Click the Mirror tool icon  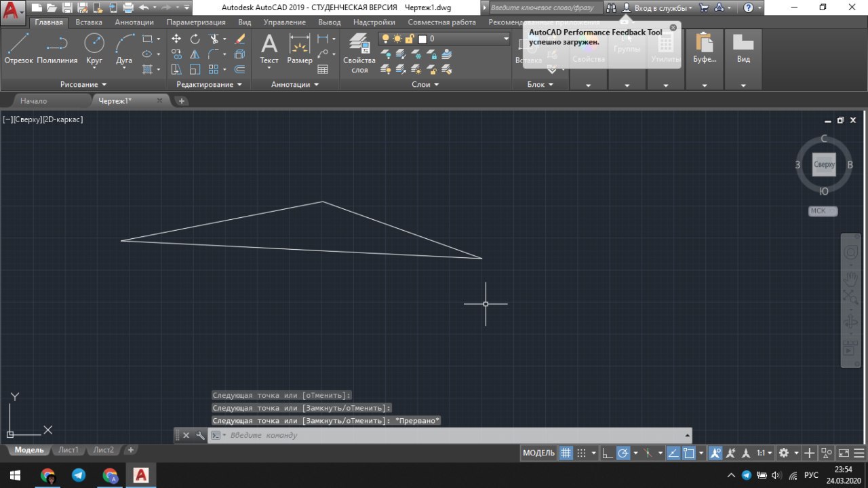point(195,54)
